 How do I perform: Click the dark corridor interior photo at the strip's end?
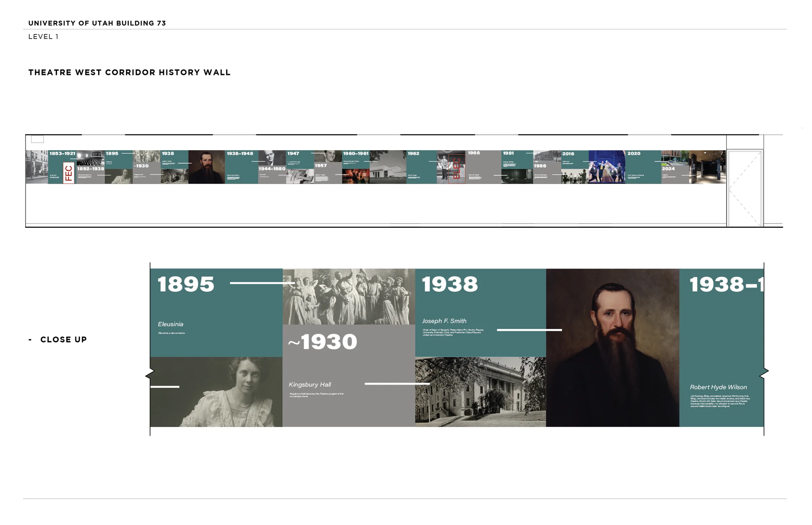(x=707, y=167)
